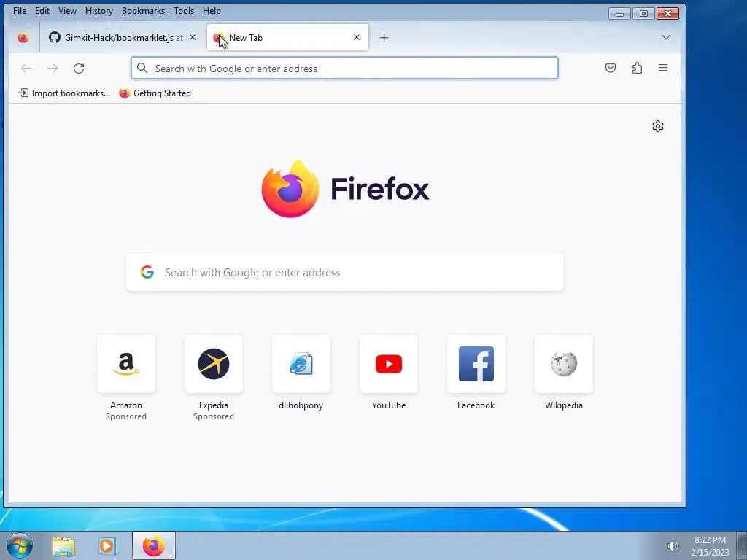Go back one page
Screen dimensions: 747x560
coord(26,69)
